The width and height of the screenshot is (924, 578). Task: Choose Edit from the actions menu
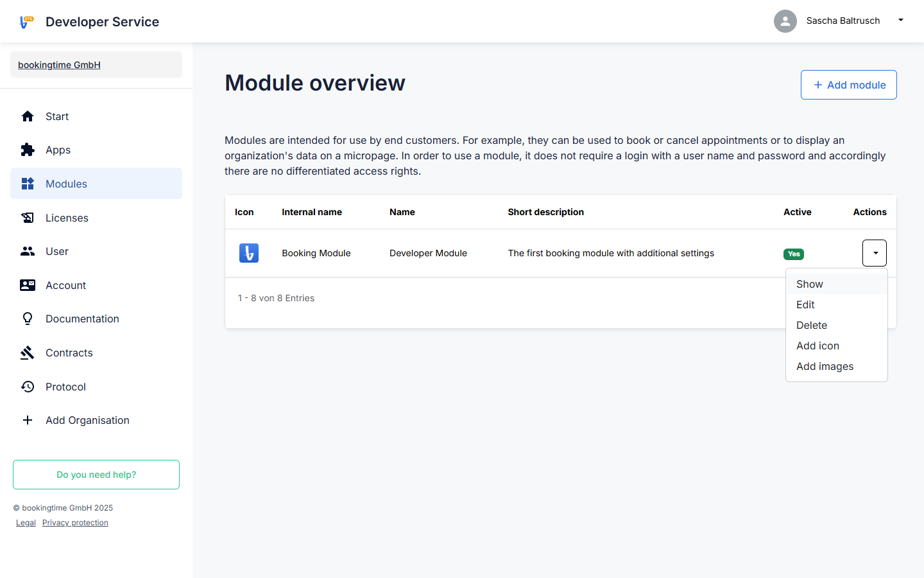(x=837, y=304)
